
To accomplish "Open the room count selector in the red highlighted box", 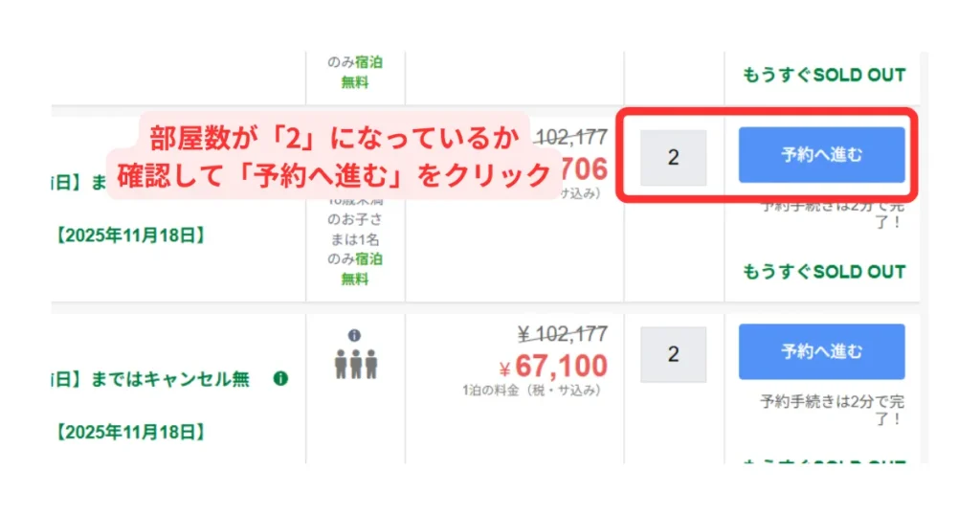I will point(673,158).
